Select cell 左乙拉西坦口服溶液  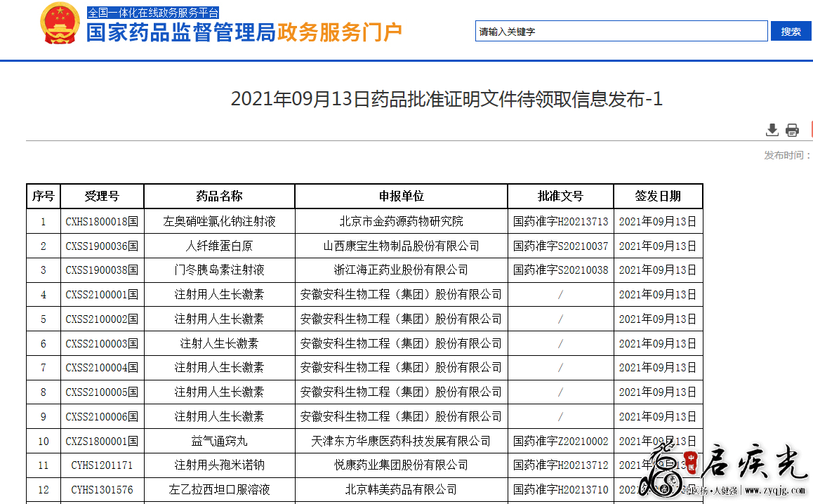pyautogui.click(x=219, y=490)
